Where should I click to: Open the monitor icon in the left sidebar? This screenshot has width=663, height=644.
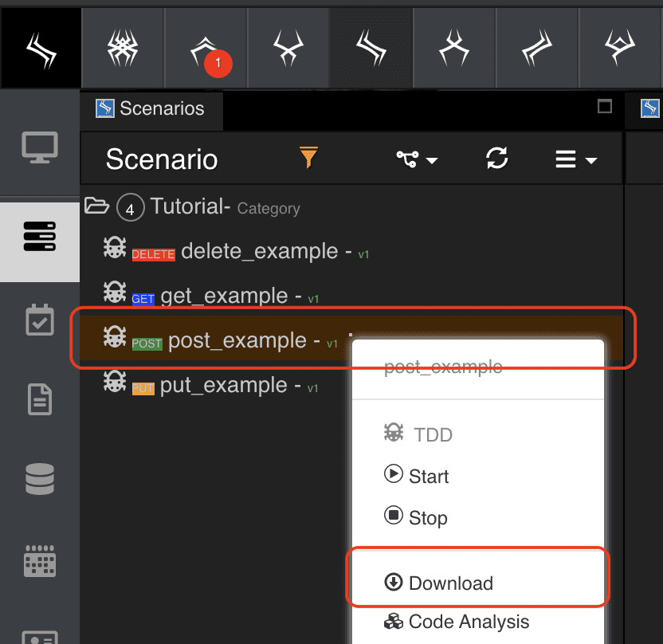tap(40, 147)
